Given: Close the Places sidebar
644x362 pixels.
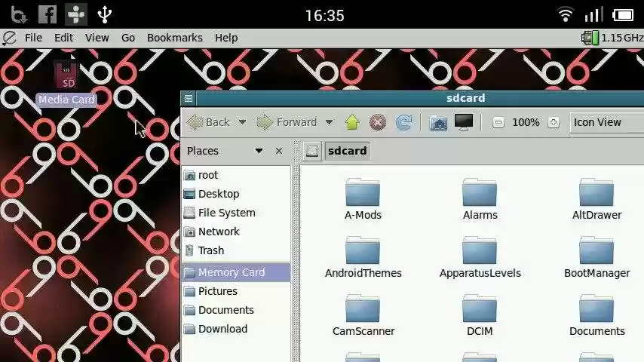Looking at the screenshot, I should click(x=279, y=151).
